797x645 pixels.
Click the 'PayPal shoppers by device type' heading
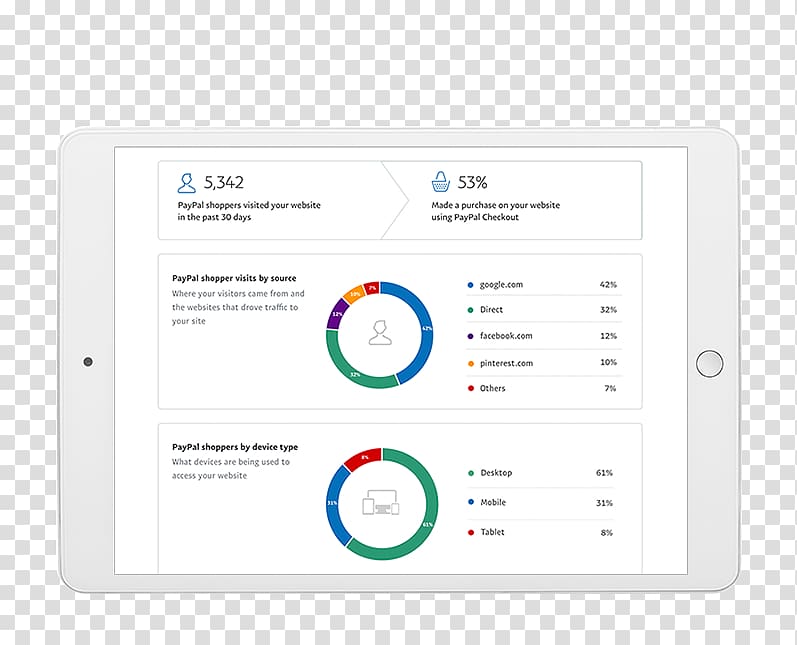[x=235, y=447]
